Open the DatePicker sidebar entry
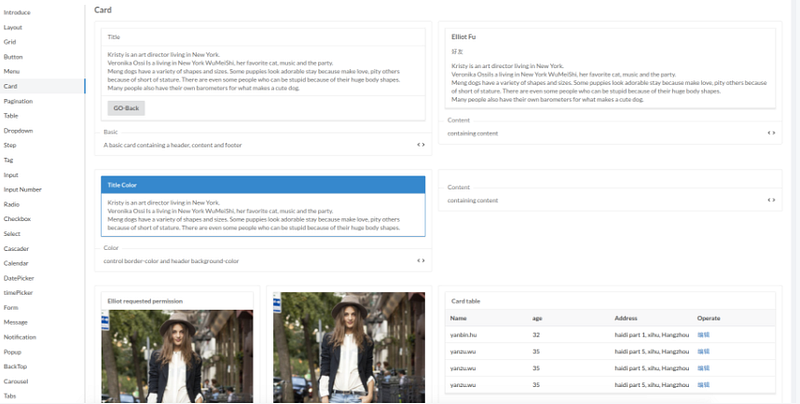The image size is (800, 404). click(18, 278)
